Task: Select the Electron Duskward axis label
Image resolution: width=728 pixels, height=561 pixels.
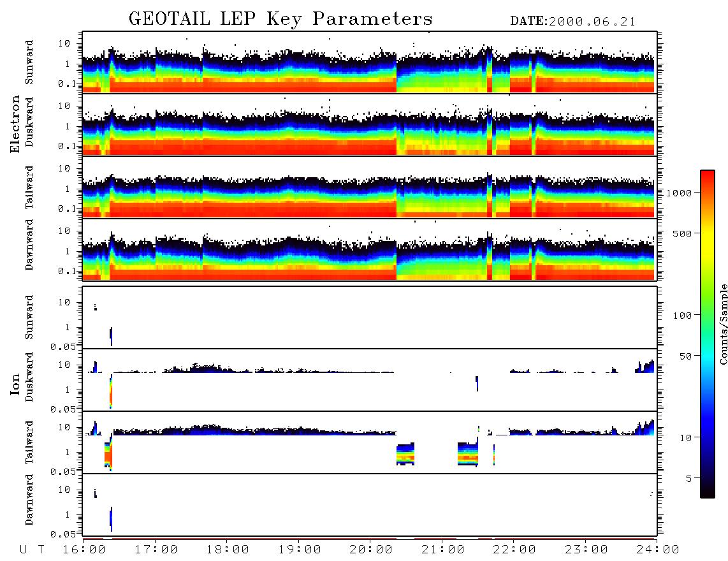Action: tap(29, 122)
